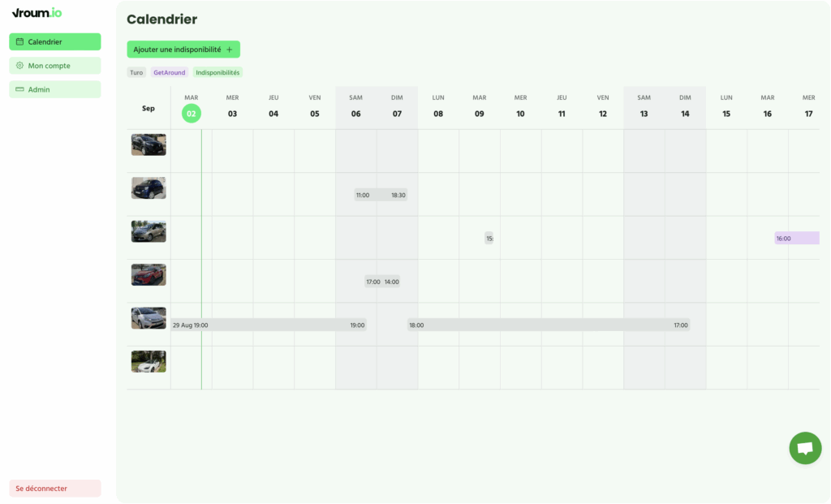Click the gear icon beside Mon compte
Screen dimensions: 831x504
click(x=19, y=65)
